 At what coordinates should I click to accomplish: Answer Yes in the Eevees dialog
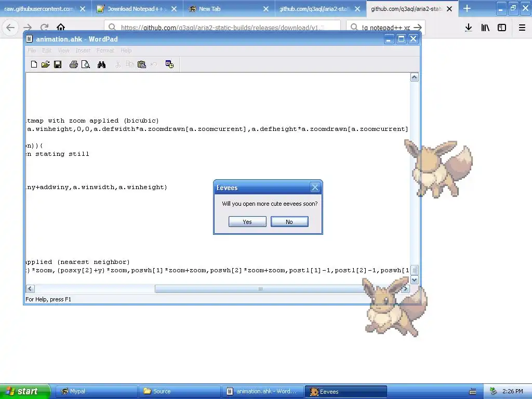tap(247, 221)
